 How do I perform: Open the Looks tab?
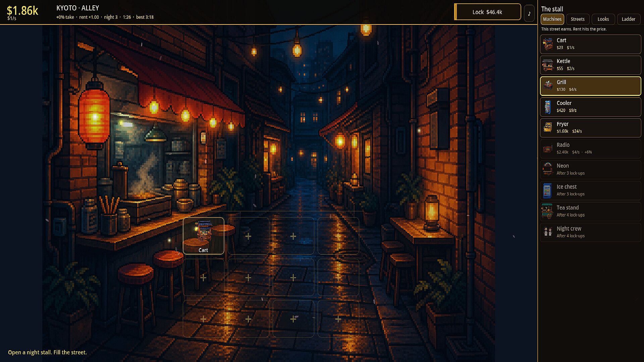click(603, 19)
